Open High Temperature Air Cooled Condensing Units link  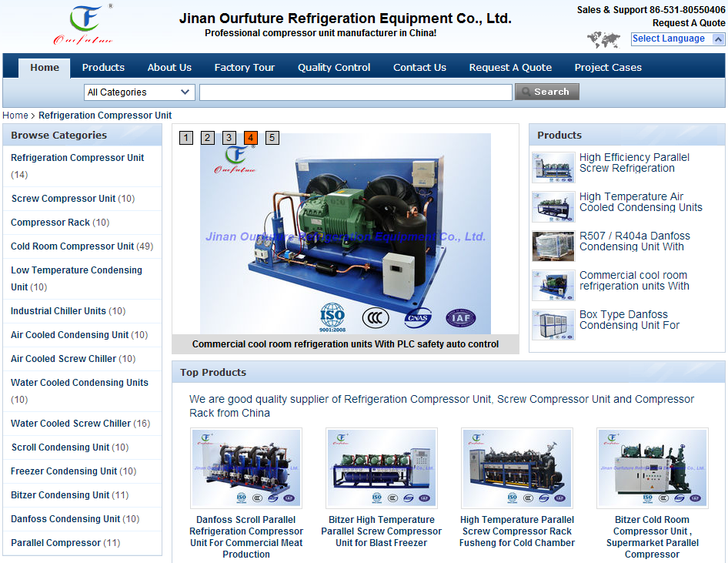click(641, 202)
